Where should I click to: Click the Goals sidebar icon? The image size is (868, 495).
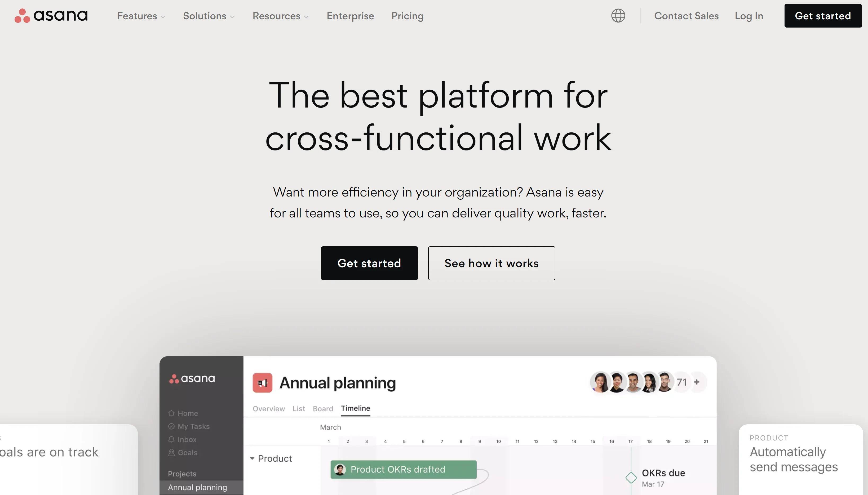click(x=172, y=452)
